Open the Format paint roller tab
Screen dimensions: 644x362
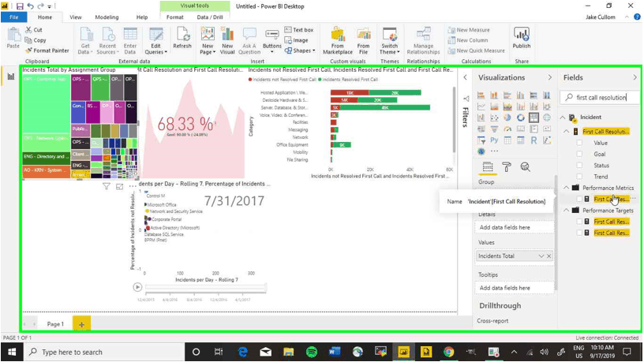pos(507,167)
